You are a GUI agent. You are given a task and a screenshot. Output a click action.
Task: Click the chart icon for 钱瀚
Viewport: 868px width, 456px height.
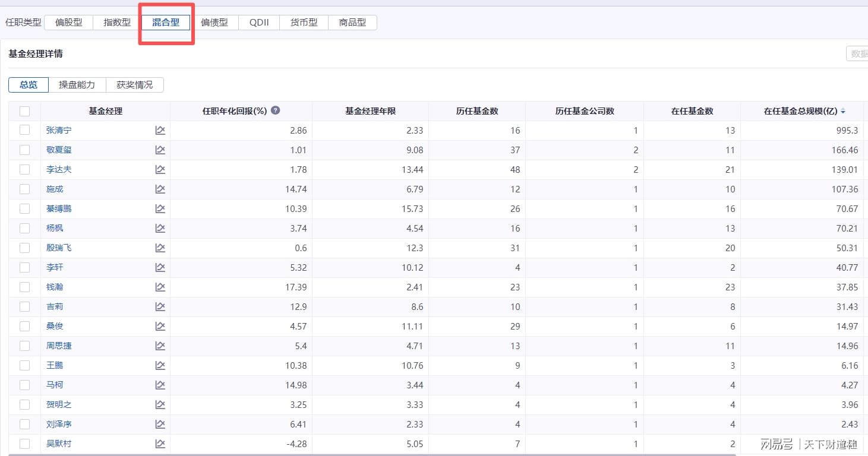tap(160, 287)
